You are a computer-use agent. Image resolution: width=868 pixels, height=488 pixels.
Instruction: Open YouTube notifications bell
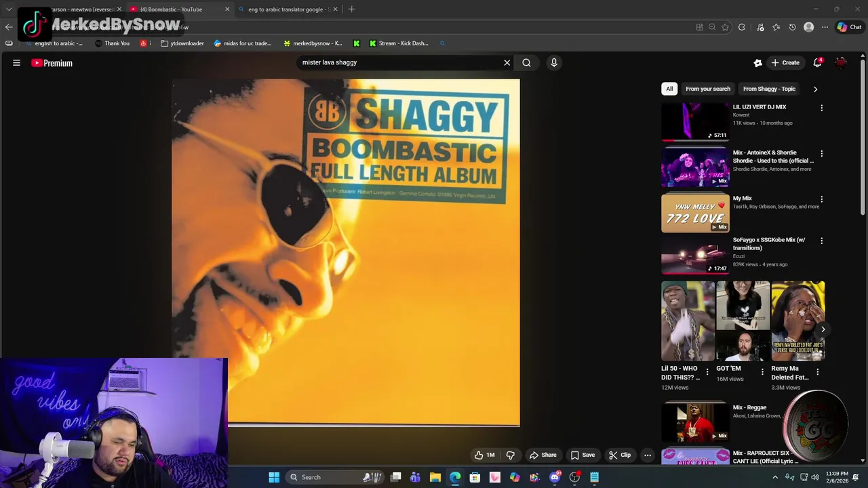[818, 62]
